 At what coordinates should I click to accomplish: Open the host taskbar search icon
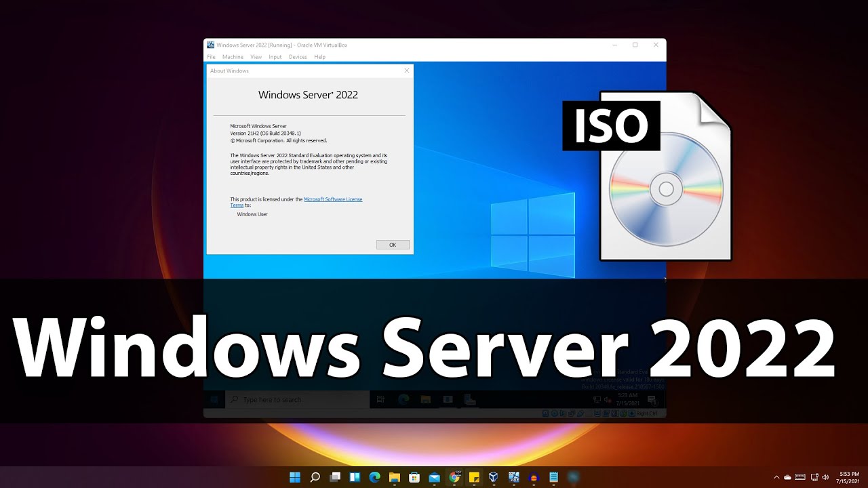coord(315,477)
